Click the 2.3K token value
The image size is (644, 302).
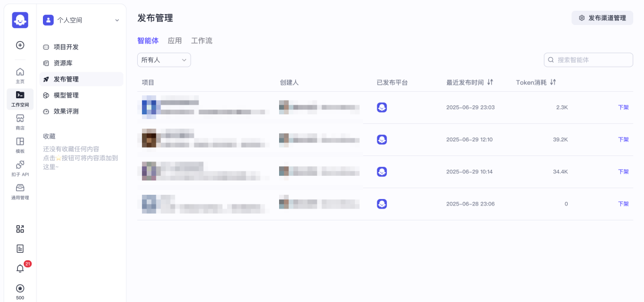coord(562,107)
